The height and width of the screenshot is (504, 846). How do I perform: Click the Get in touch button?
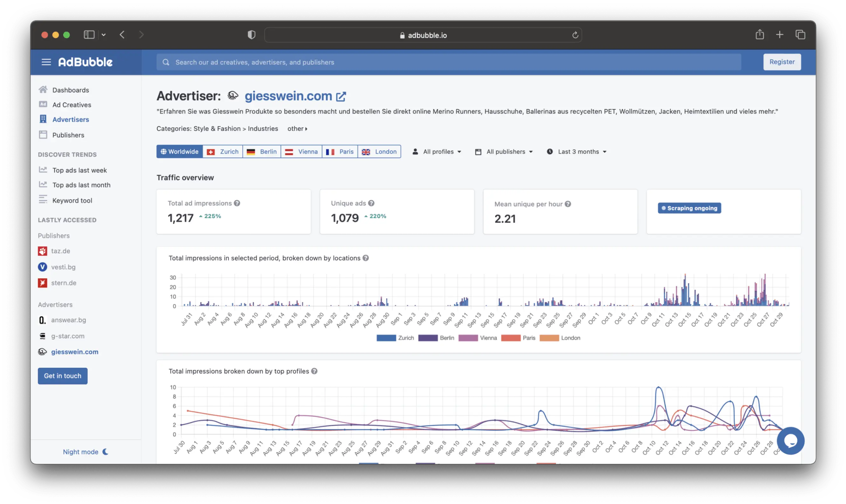tap(62, 376)
